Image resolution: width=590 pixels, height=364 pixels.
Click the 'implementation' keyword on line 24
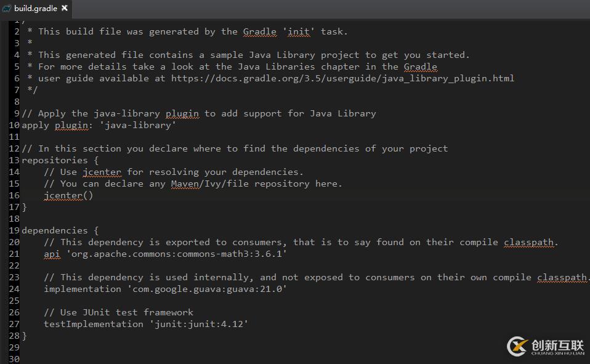coord(83,289)
